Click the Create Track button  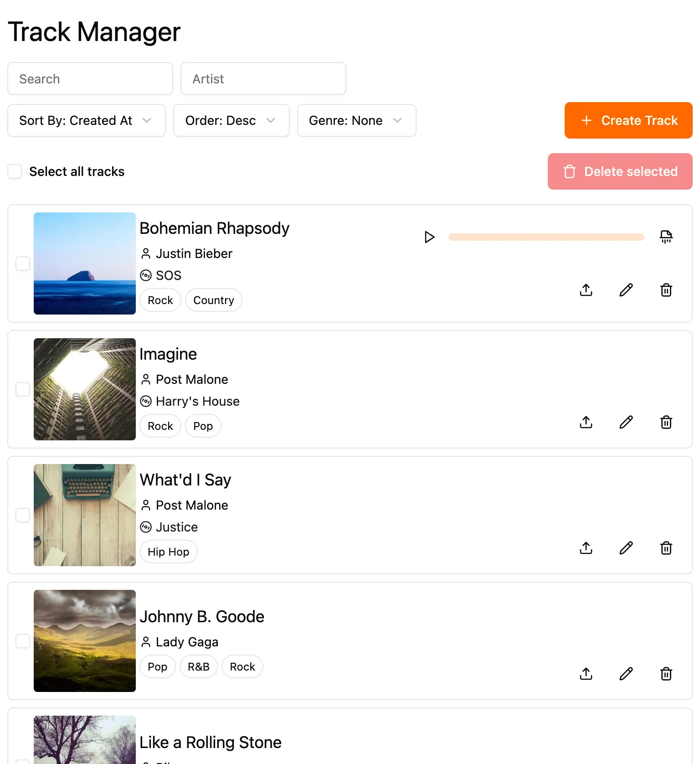tap(628, 120)
